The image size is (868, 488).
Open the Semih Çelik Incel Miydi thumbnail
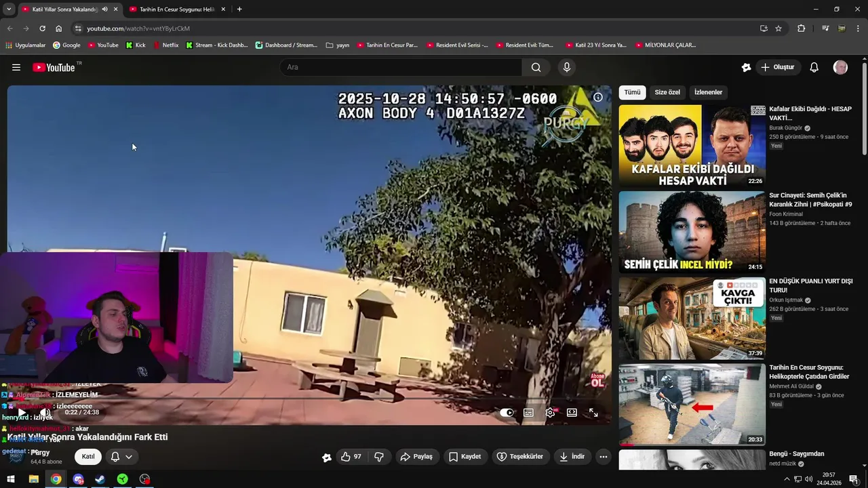click(692, 232)
